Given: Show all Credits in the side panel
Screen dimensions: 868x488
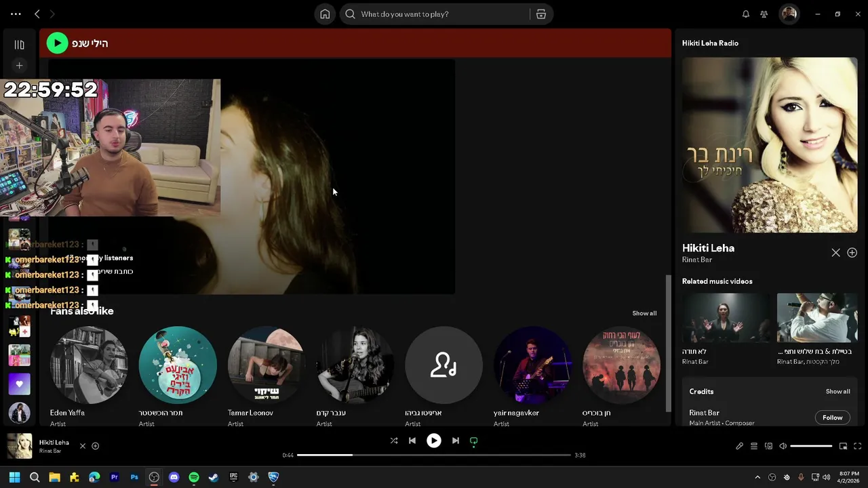Looking at the screenshot, I should click(x=837, y=392).
